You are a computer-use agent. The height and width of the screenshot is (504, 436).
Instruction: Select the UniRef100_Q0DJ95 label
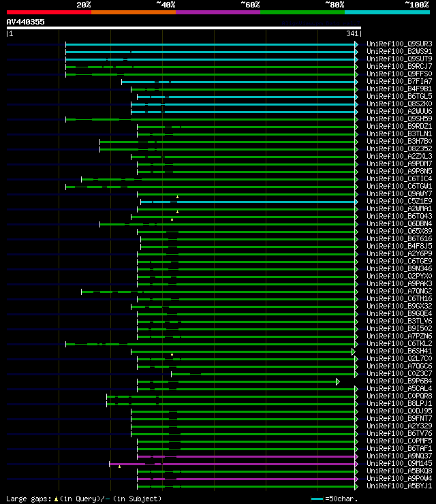tap(399, 411)
